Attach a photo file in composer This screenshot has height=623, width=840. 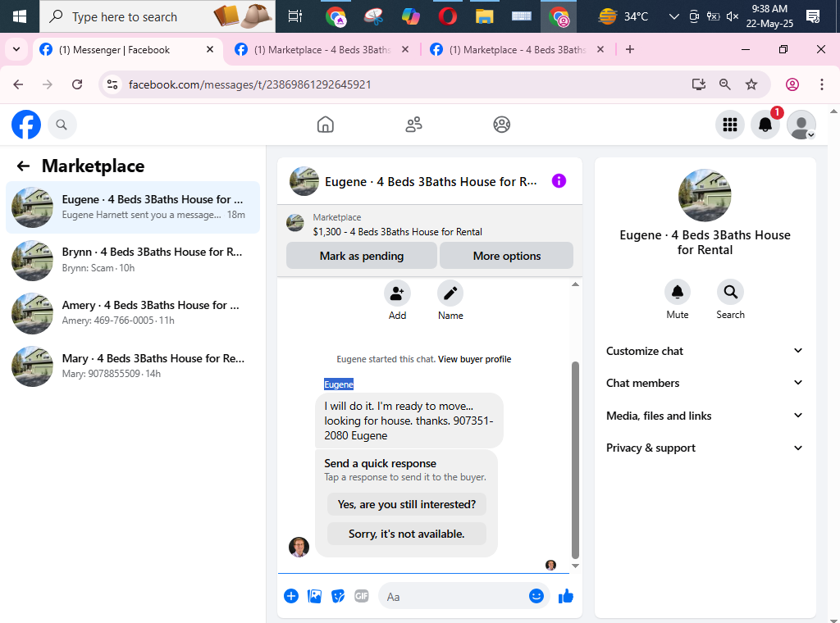click(314, 596)
